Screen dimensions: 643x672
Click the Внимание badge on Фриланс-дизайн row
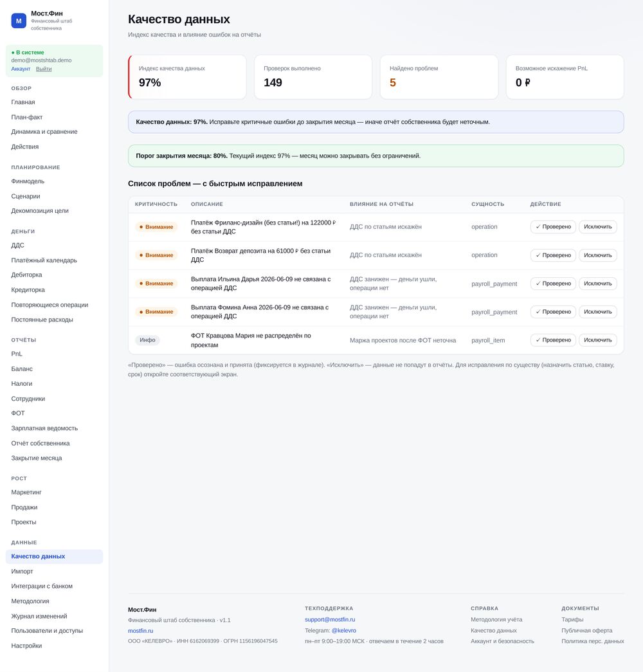(156, 227)
